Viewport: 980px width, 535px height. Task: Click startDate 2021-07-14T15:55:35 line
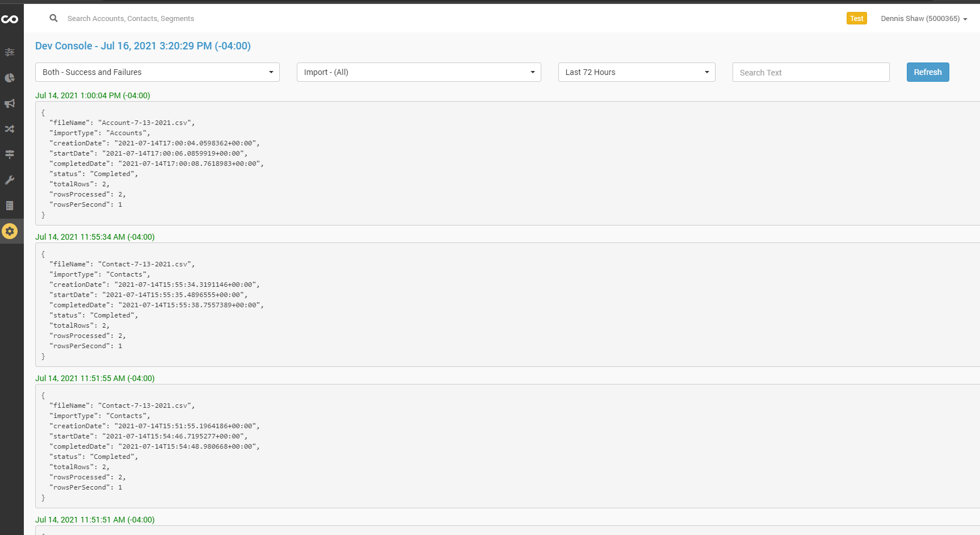pyautogui.click(x=149, y=295)
